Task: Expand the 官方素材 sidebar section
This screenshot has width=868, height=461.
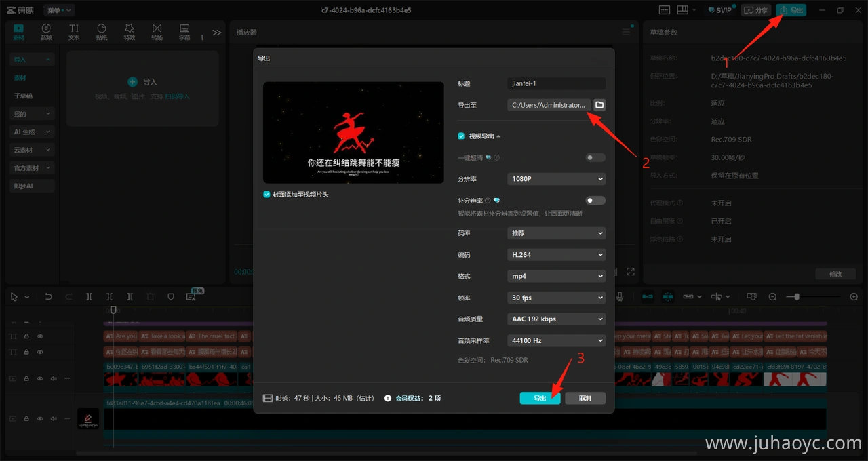Action: click(32, 168)
